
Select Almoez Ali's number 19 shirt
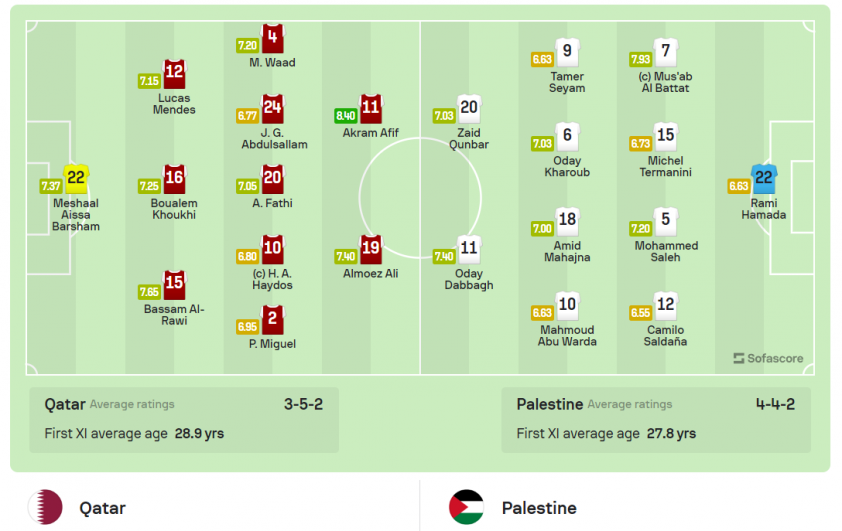pos(371,249)
